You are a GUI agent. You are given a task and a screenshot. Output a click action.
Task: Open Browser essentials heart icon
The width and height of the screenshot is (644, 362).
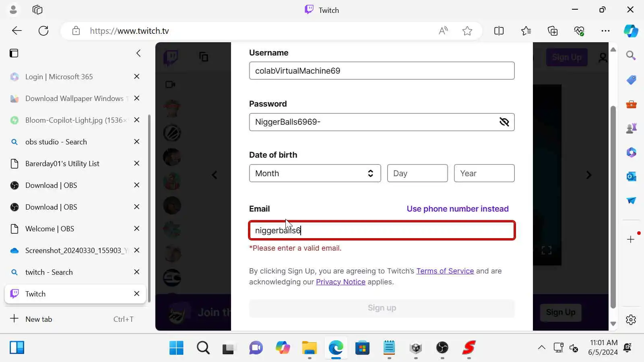(579, 31)
